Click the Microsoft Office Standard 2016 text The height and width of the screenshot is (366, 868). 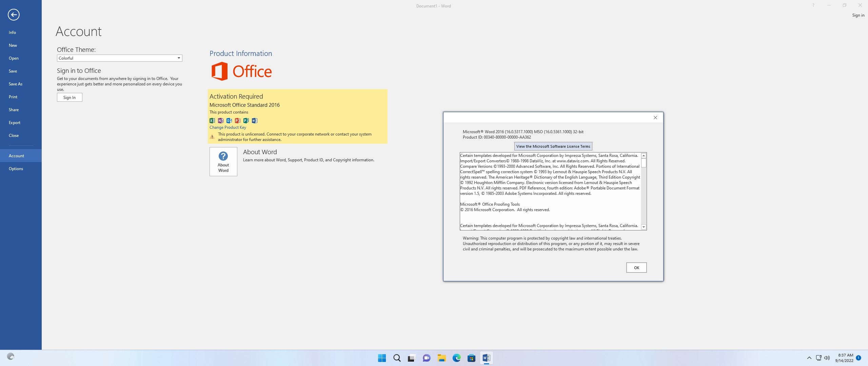(244, 105)
